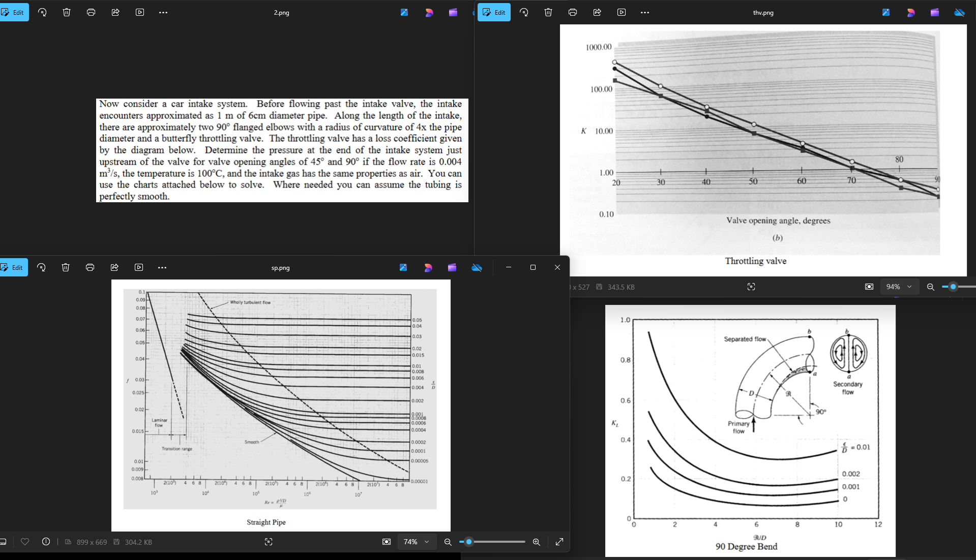Zoom in on the sp.png image
The width and height of the screenshot is (976, 560).
[536, 542]
